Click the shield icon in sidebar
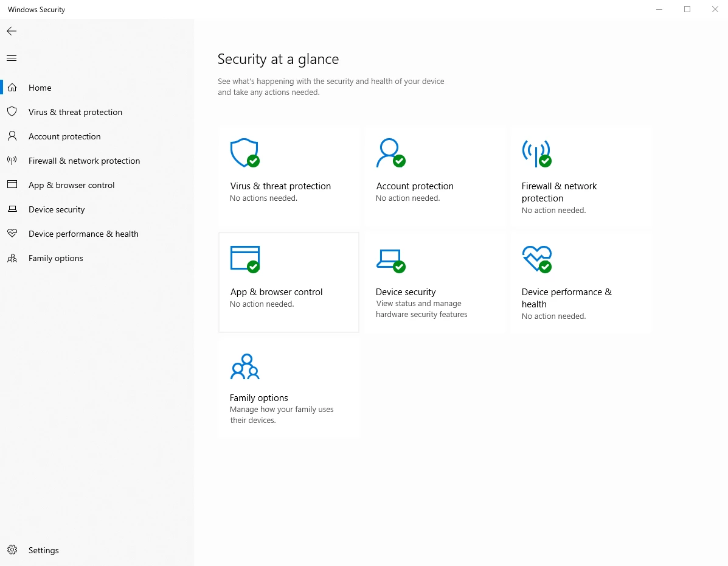This screenshot has height=566, width=728. click(12, 111)
